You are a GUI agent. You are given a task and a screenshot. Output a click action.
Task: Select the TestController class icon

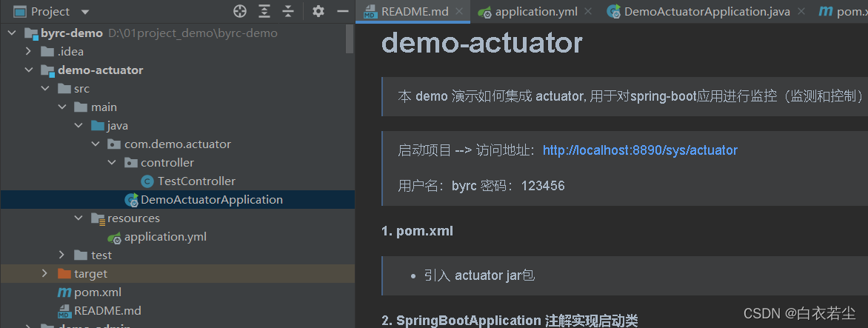[x=147, y=181]
